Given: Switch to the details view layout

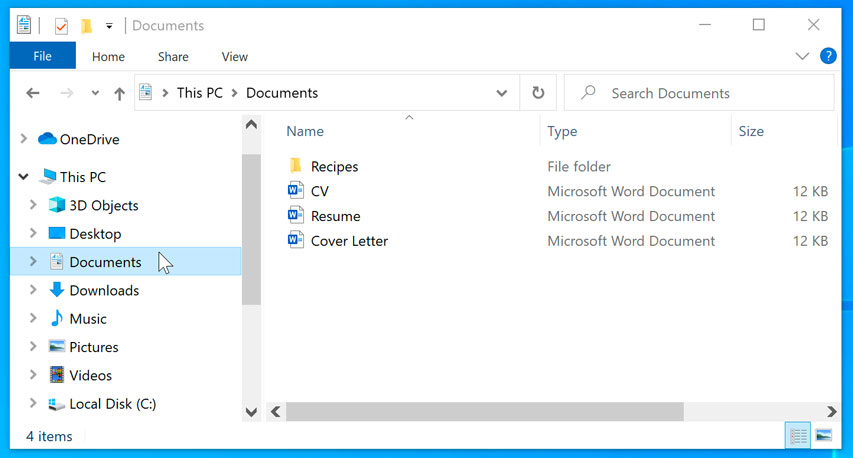Looking at the screenshot, I should tap(798, 436).
